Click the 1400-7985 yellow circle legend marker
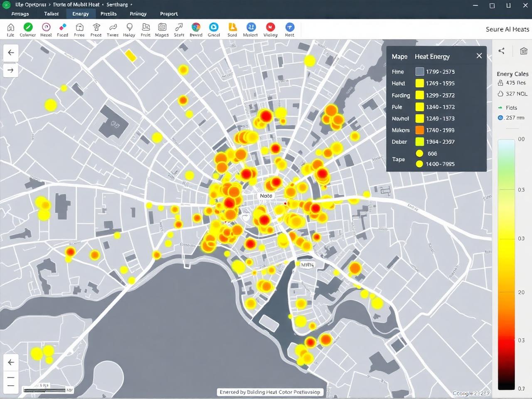This screenshot has width=532, height=399. click(x=420, y=164)
